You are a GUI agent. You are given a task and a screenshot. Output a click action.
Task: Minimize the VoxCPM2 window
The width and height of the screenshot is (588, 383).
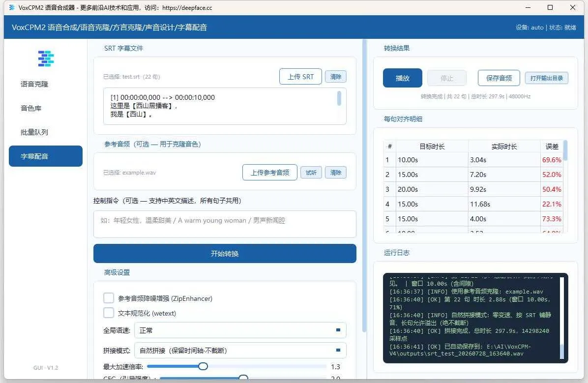click(528, 7)
